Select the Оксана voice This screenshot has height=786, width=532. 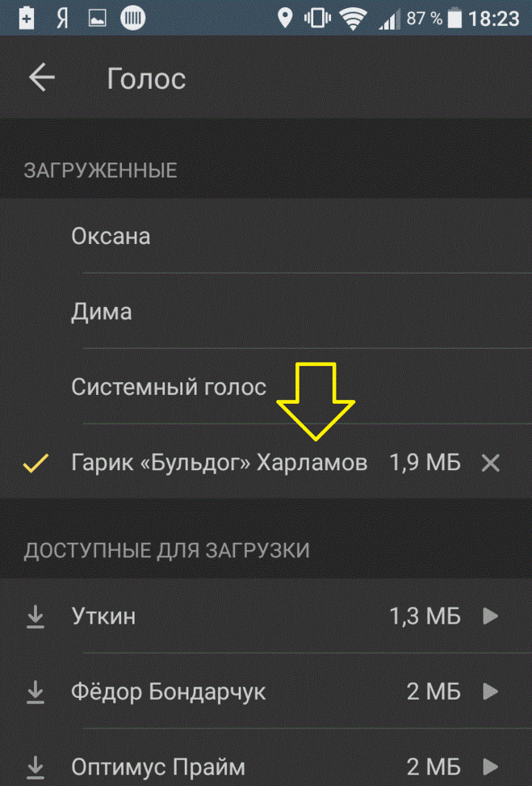[266, 236]
